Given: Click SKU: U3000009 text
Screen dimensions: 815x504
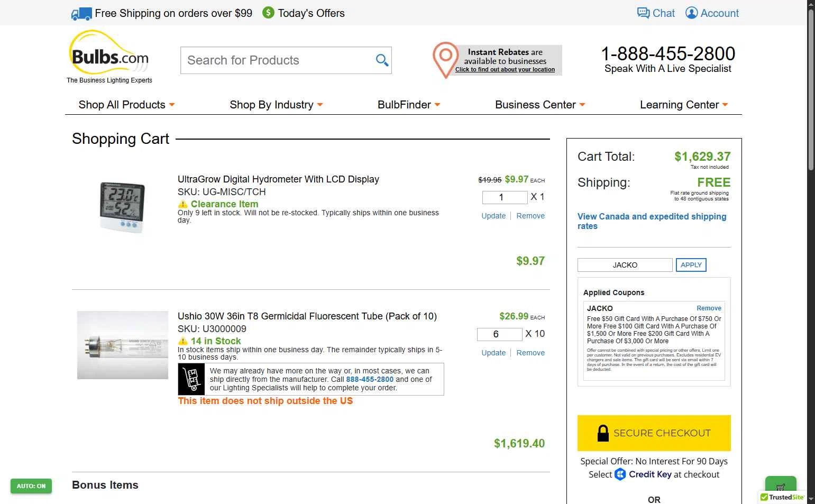Looking at the screenshot, I should click(x=212, y=329).
